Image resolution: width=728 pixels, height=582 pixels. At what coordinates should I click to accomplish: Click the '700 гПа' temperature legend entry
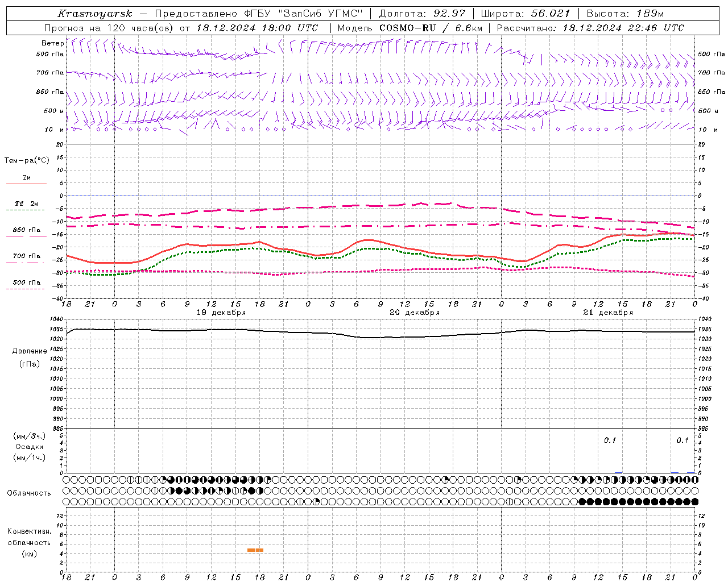tap(27, 256)
